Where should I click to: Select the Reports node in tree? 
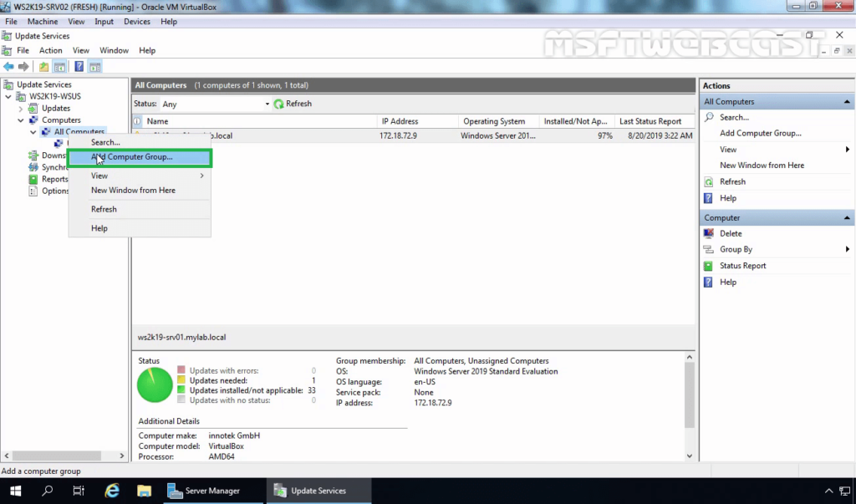(x=54, y=179)
